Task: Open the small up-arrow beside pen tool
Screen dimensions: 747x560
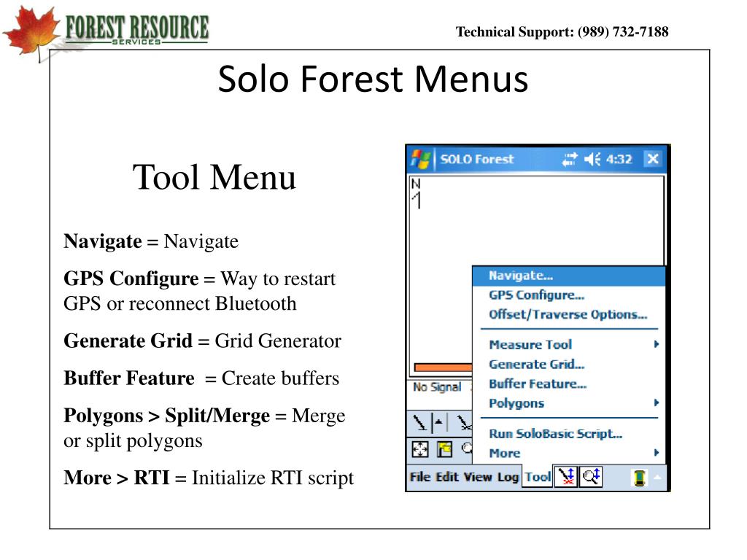Action: [438, 422]
